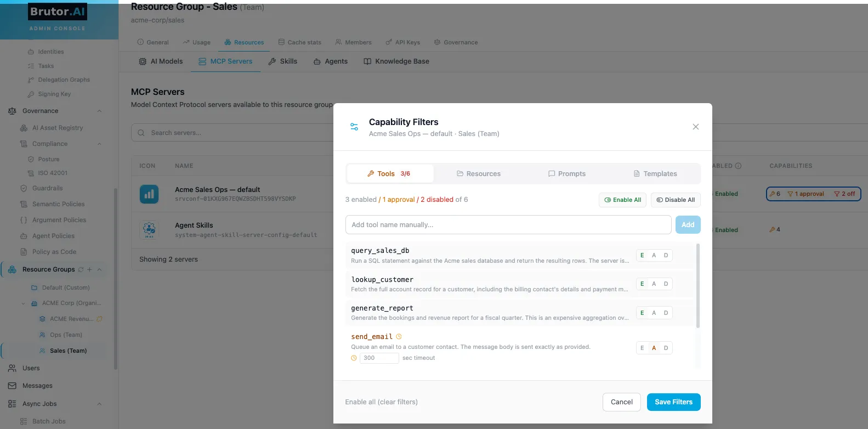Set send_email to E (enabled)
Image resolution: width=868 pixels, height=429 pixels.
pos(642,348)
